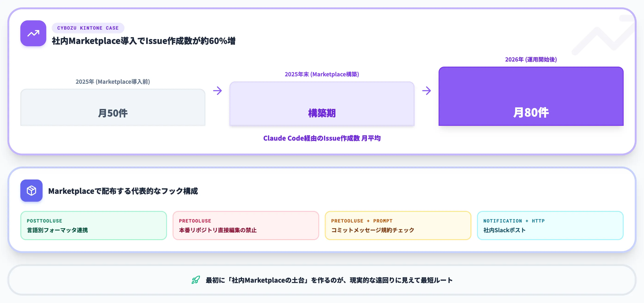Select the 構築期 card
Image resolution: width=644 pixels, height=303 pixels.
click(322, 103)
